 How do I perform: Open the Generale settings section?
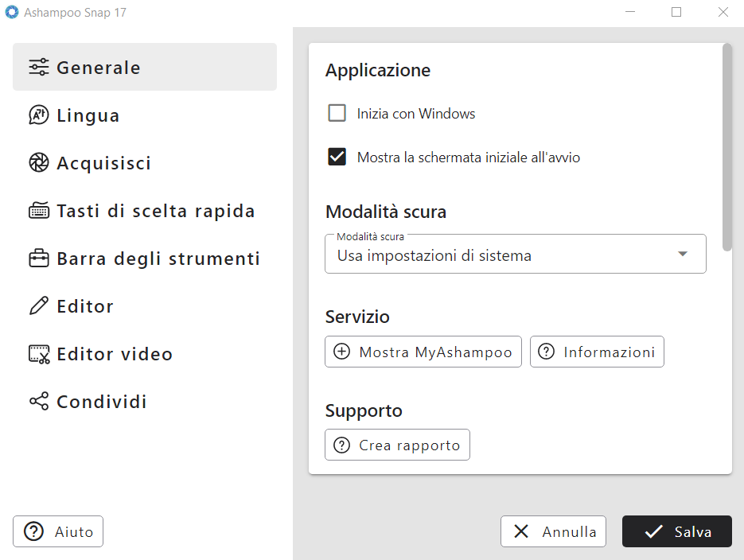click(x=145, y=67)
